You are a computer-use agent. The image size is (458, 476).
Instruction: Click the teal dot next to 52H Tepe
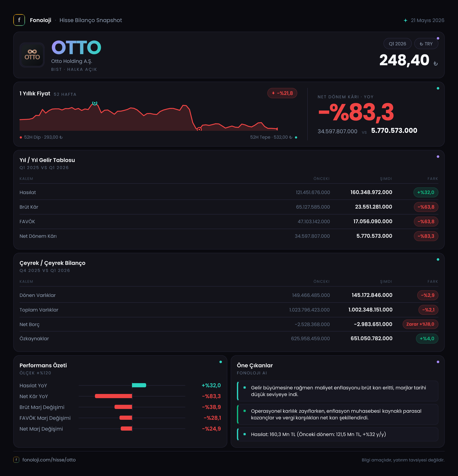pyautogui.click(x=296, y=137)
